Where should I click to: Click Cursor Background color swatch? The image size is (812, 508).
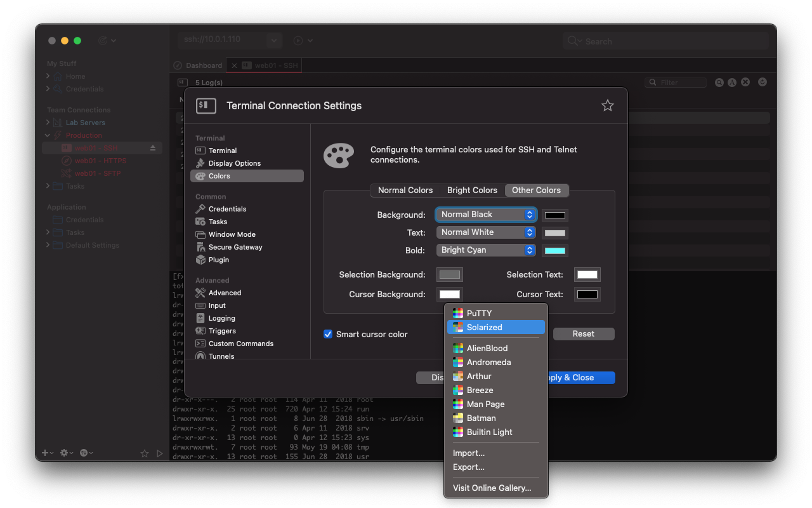[x=450, y=294]
